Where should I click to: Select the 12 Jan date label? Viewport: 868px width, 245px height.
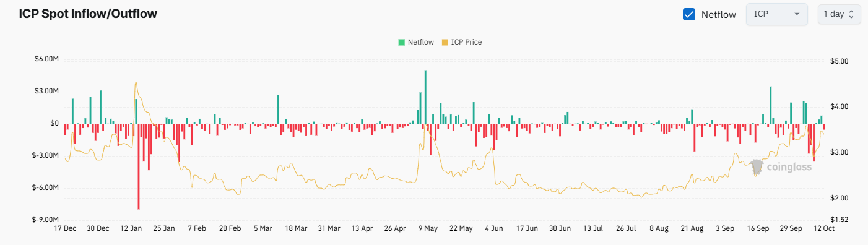coord(131,228)
